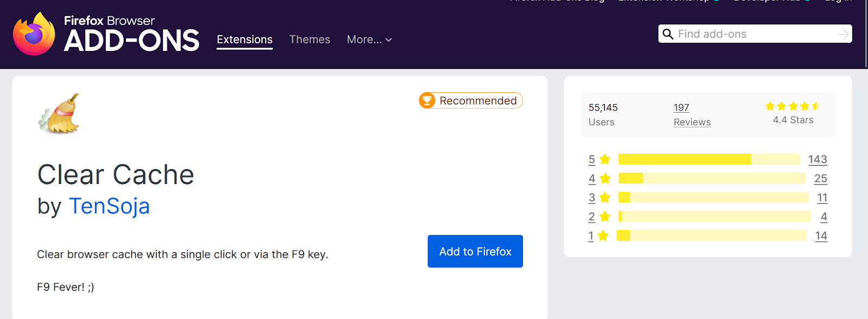This screenshot has width=868, height=319.
Task: Click the search submit arrow icon
Action: pos(844,34)
